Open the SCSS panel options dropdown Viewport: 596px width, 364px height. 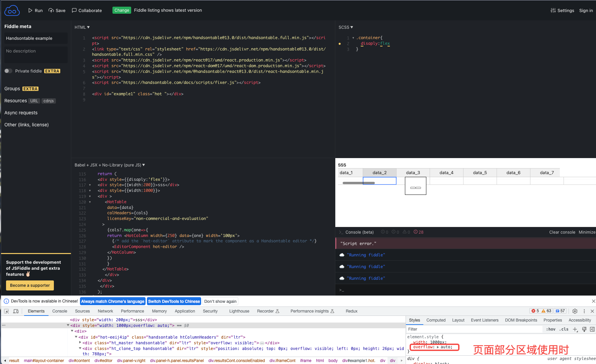(351, 27)
